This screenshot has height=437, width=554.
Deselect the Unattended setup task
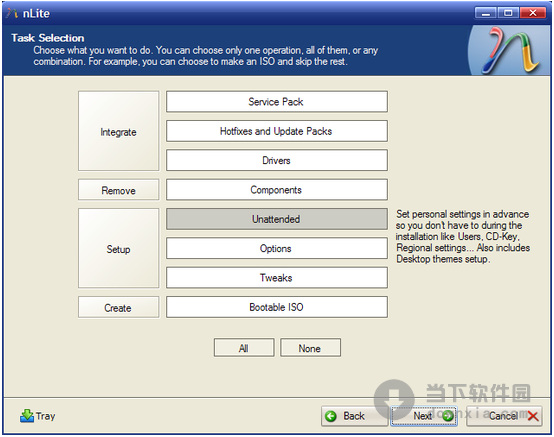[x=277, y=219]
